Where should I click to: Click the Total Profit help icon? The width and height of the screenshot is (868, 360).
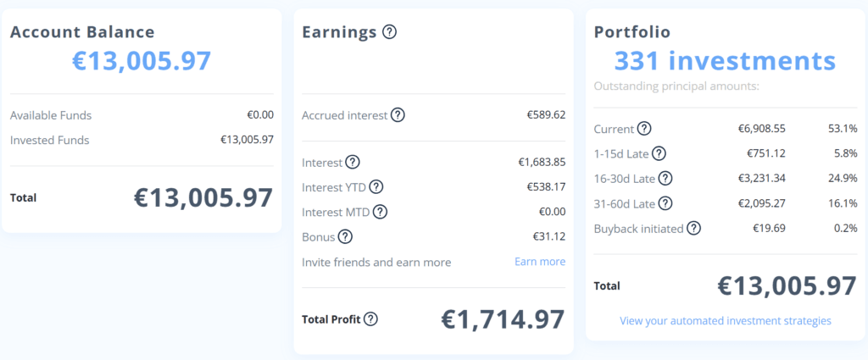(x=371, y=318)
